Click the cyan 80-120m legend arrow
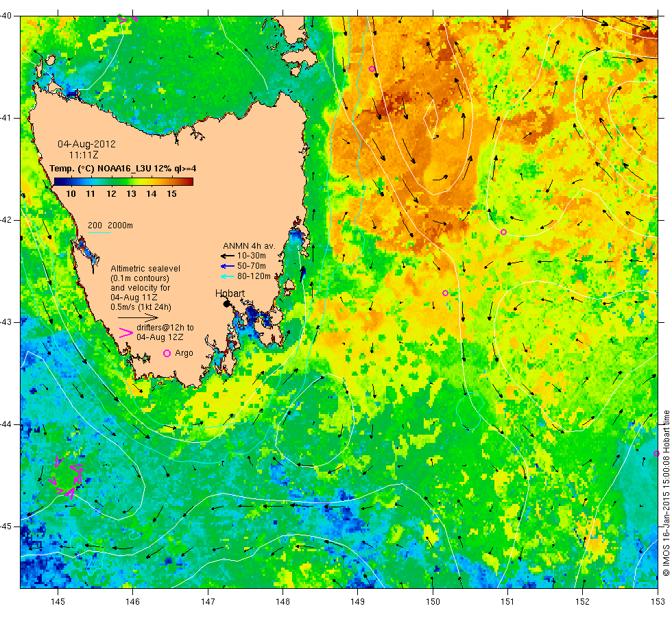 pyautogui.click(x=227, y=276)
